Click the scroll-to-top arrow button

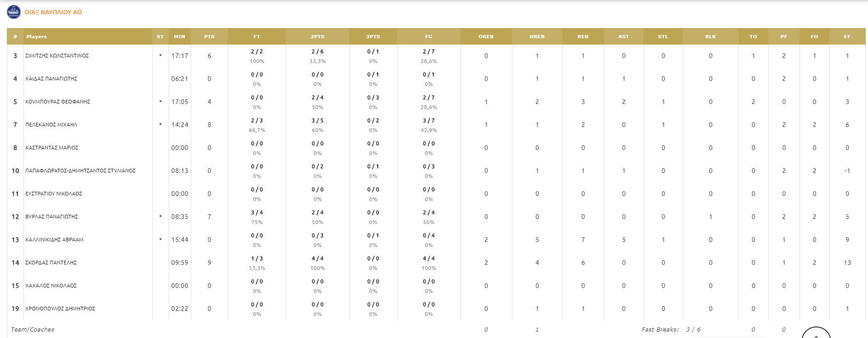(816, 334)
